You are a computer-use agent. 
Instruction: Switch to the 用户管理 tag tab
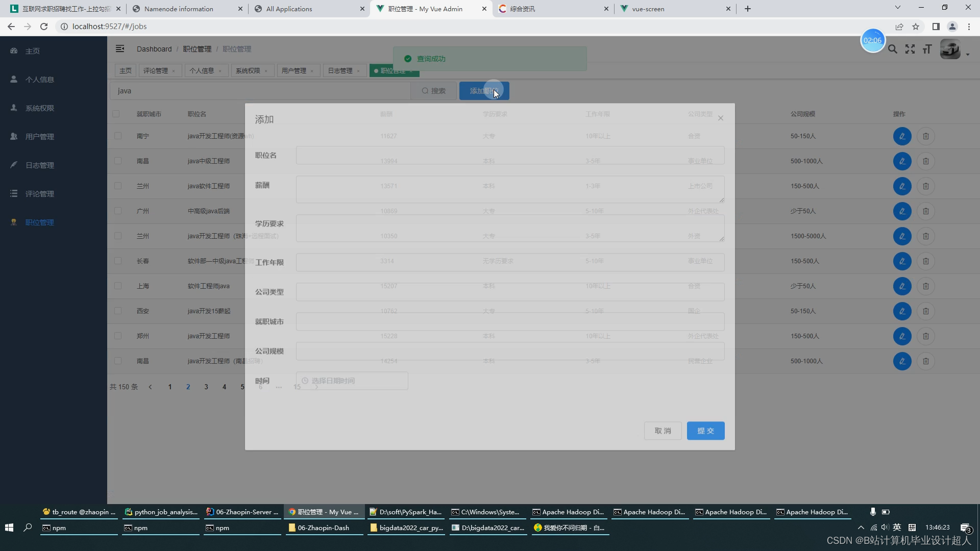point(294,71)
